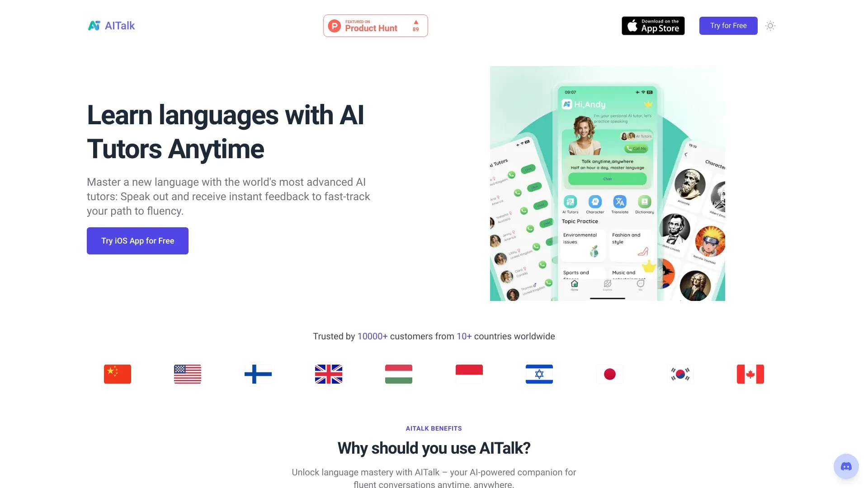Expand the Canada flag section

(x=750, y=374)
